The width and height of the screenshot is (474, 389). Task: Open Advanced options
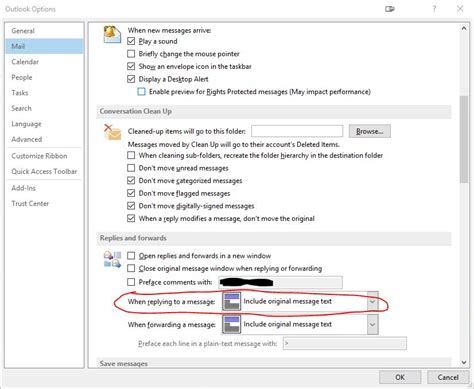click(45, 139)
